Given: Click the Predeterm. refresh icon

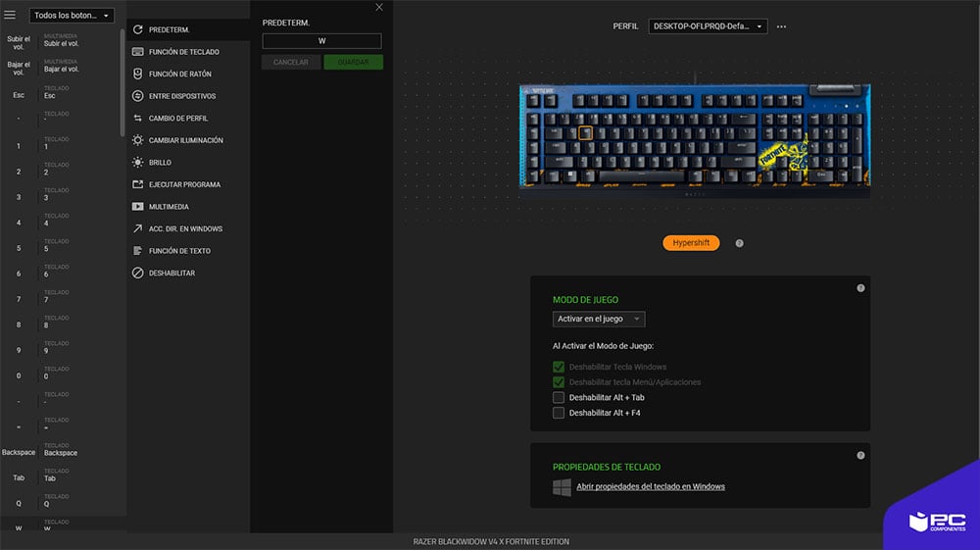Looking at the screenshot, I should (x=137, y=29).
